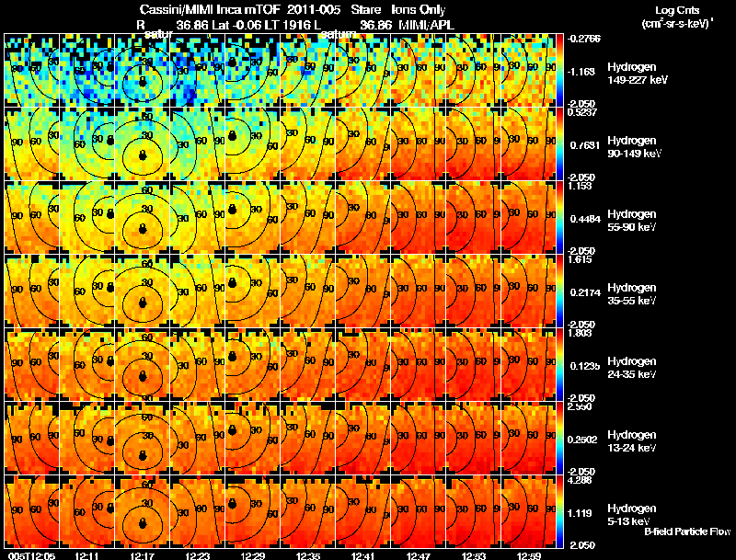
Task: Open the 12:11 image in 35-55 keV row
Action: (86, 291)
